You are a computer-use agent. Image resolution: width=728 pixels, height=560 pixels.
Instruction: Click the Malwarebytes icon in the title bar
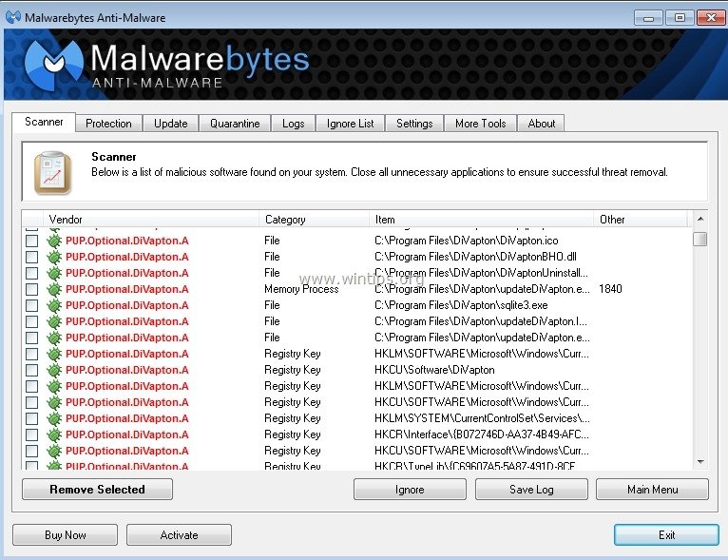coord(13,17)
